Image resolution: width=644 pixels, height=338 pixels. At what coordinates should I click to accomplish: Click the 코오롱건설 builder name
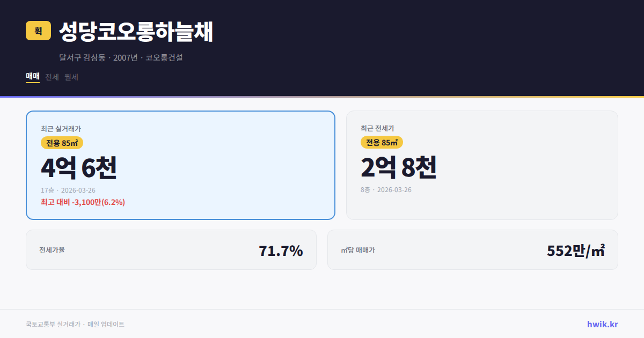point(164,57)
